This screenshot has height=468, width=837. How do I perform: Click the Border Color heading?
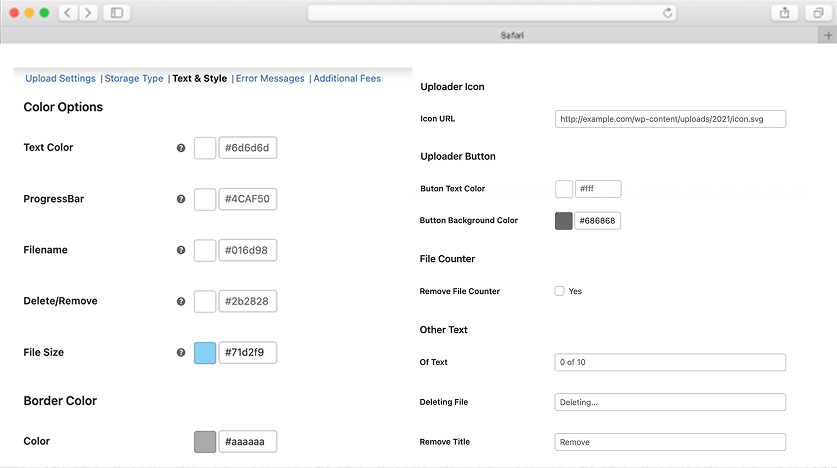(60, 401)
